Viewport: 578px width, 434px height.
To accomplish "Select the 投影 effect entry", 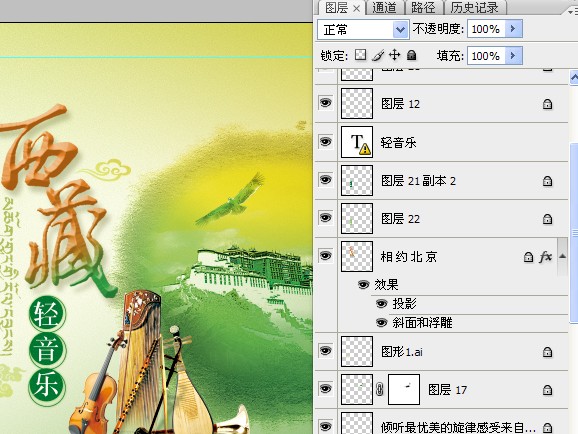I will pos(404,304).
